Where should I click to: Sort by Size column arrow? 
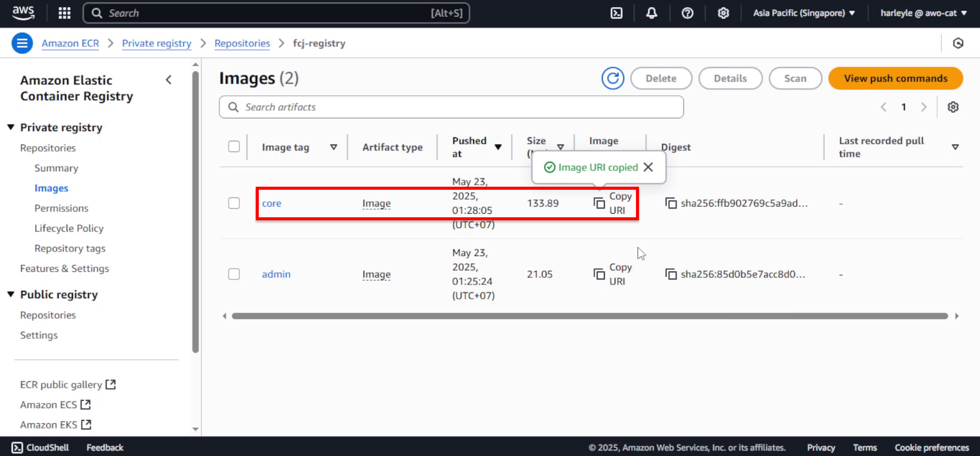[560, 147]
